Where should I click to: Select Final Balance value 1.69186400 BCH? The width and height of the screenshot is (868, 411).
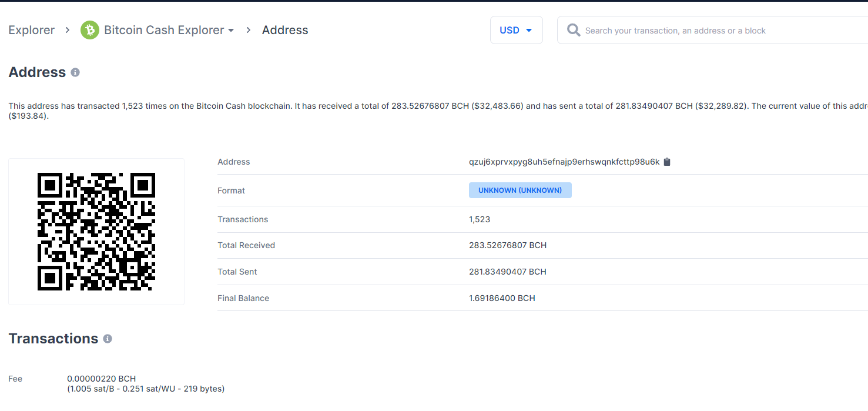tap(502, 298)
